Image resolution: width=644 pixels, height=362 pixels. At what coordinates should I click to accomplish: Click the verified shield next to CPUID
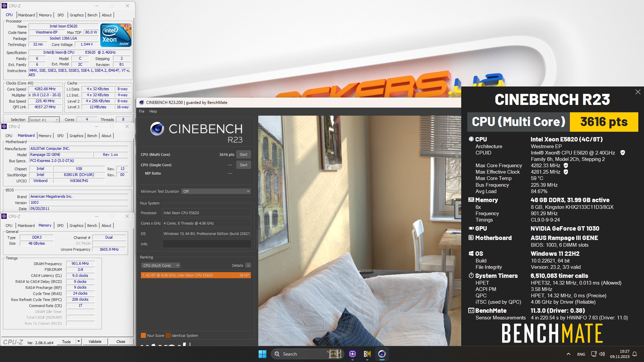pos(623,153)
